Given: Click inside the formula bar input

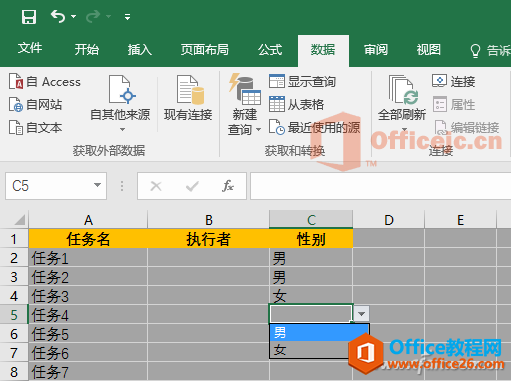Looking at the screenshot, I should (380, 186).
